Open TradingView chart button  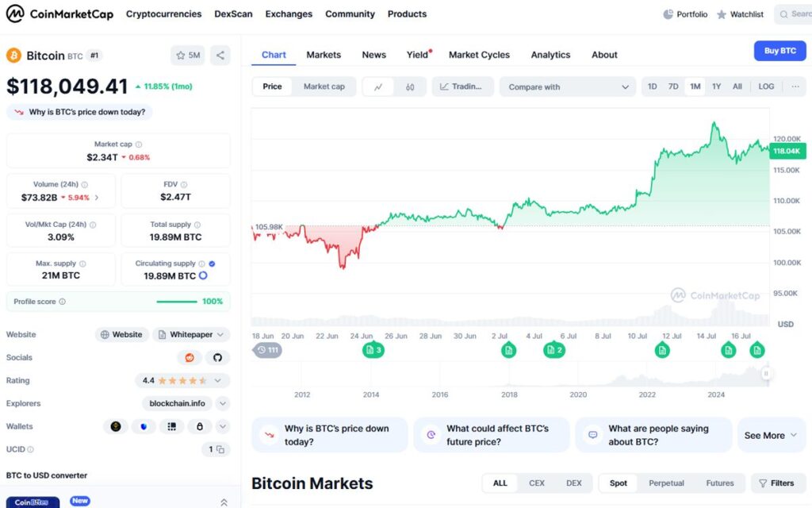[462, 87]
